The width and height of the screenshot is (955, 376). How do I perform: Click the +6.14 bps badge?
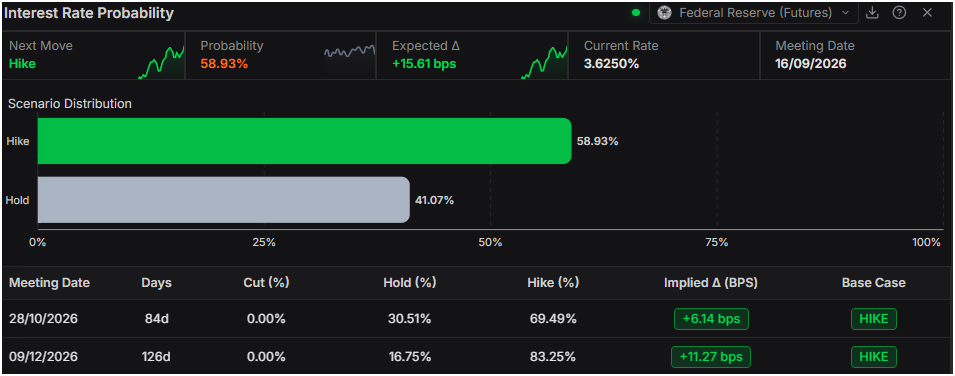(711, 319)
